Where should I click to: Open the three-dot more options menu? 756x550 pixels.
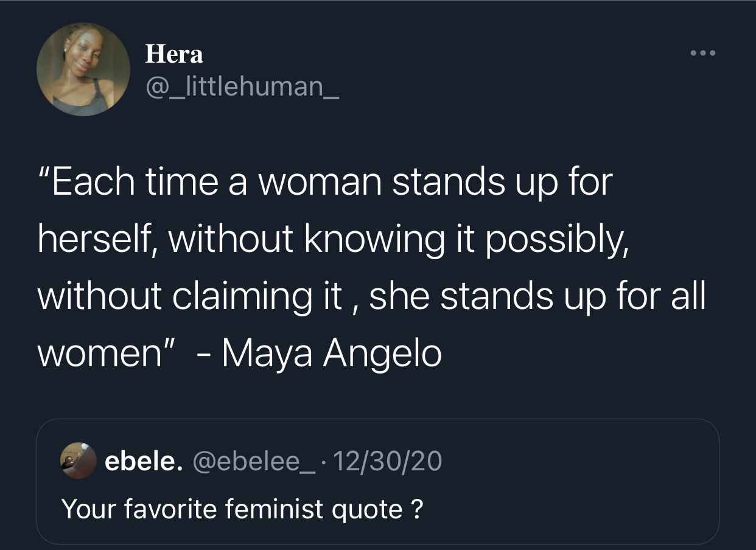tap(704, 53)
